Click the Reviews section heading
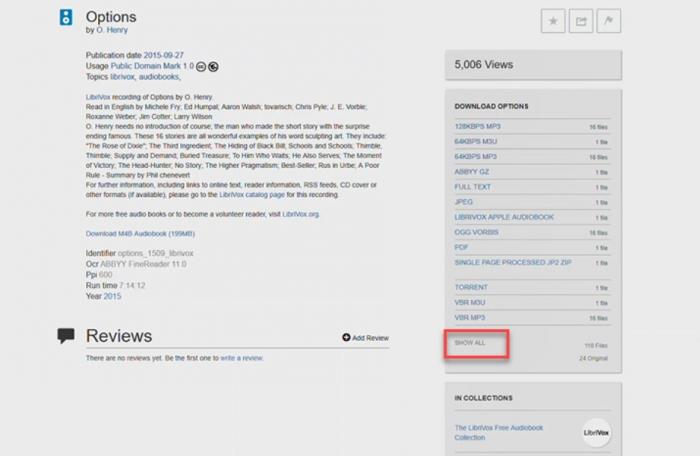The width and height of the screenshot is (700, 456). pos(119,336)
